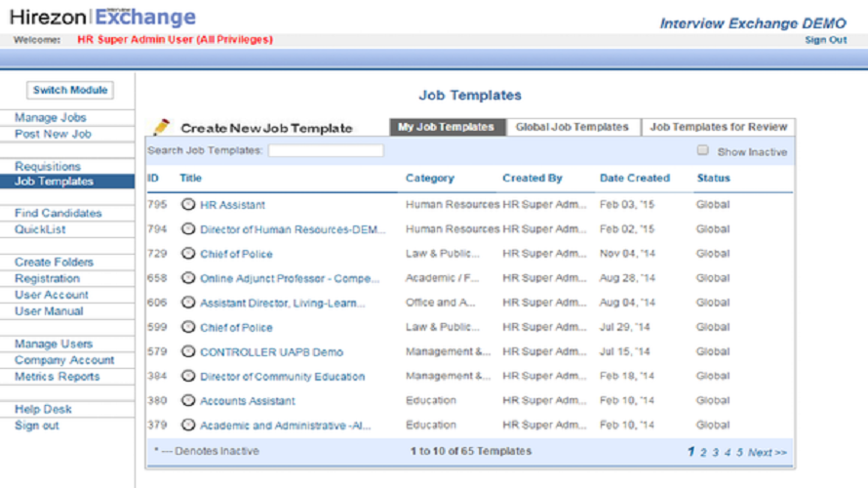Sort by Title column header
Image resolution: width=868 pixels, height=488 pixels.
[190, 178]
